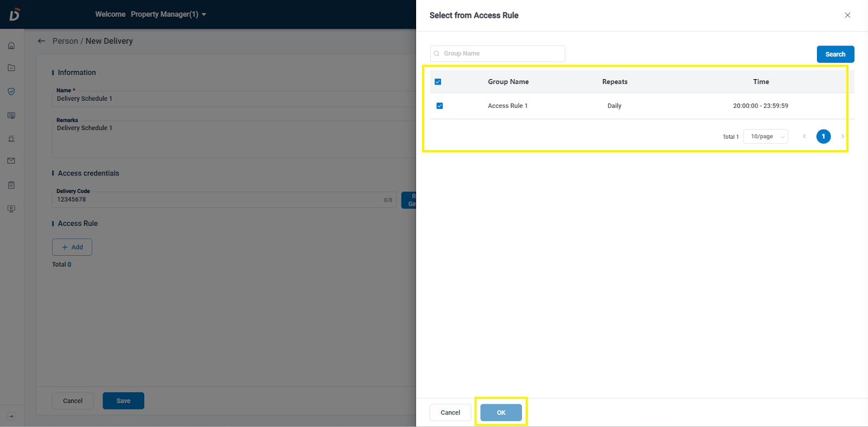868x427 pixels.
Task: Go to the next page arrow
Action: pyautogui.click(x=842, y=137)
